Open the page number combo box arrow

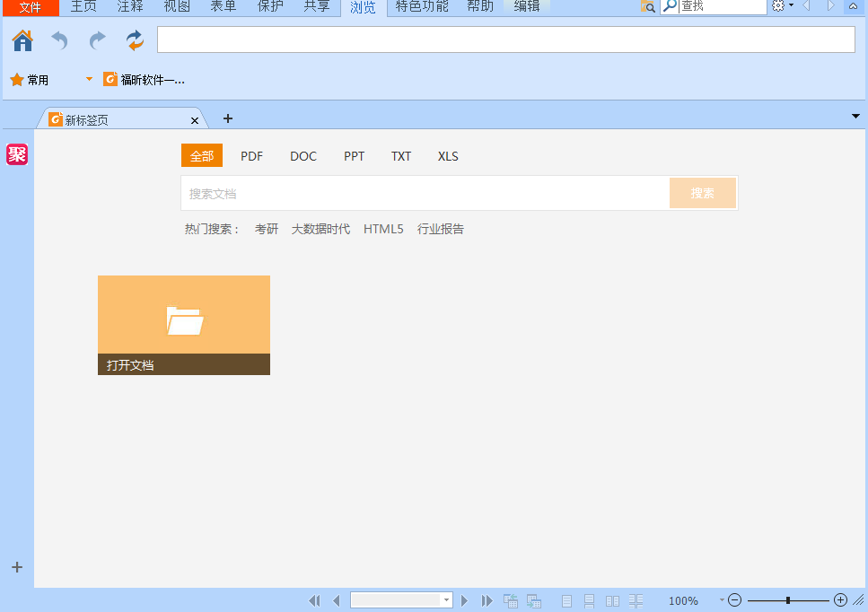click(446, 600)
